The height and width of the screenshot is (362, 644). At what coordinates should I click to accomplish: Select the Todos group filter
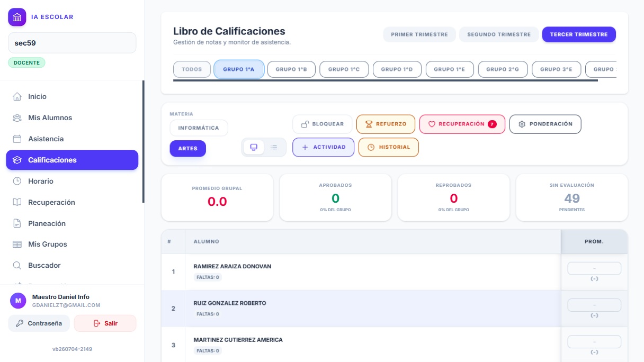[192, 69]
